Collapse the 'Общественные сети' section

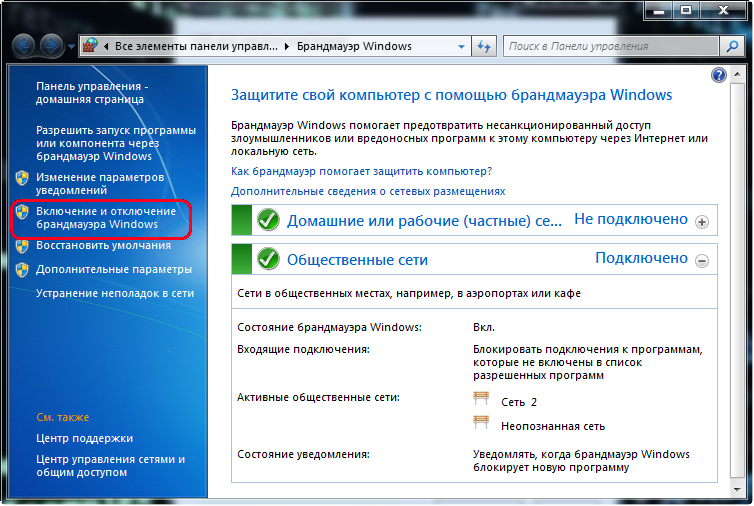[x=702, y=261]
